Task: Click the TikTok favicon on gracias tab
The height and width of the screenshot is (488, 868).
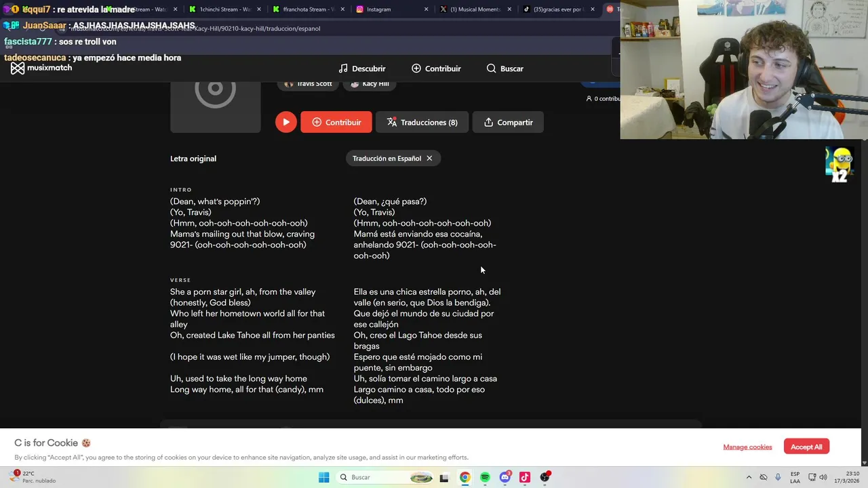Action: pos(526,9)
